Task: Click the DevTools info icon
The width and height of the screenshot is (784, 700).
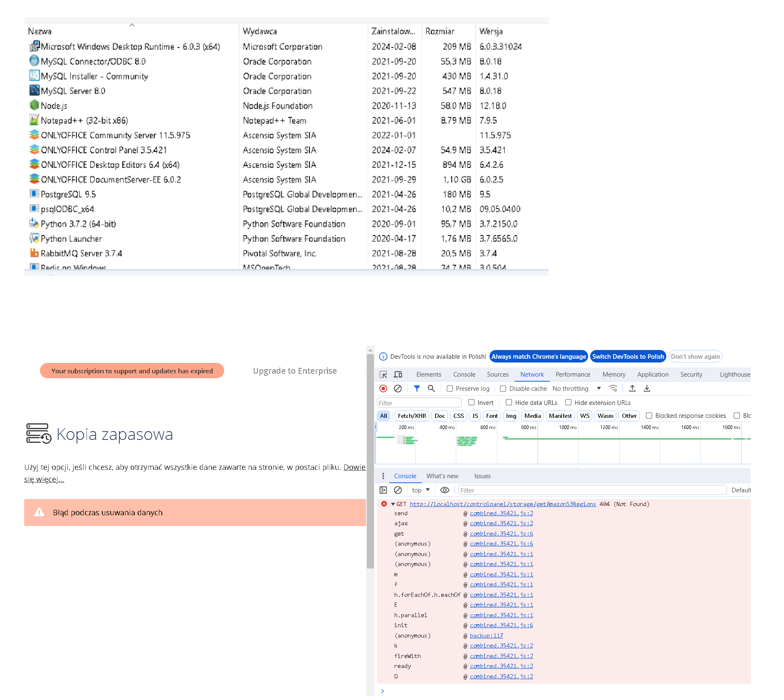Action: pyautogui.click(x=383, y=357)
